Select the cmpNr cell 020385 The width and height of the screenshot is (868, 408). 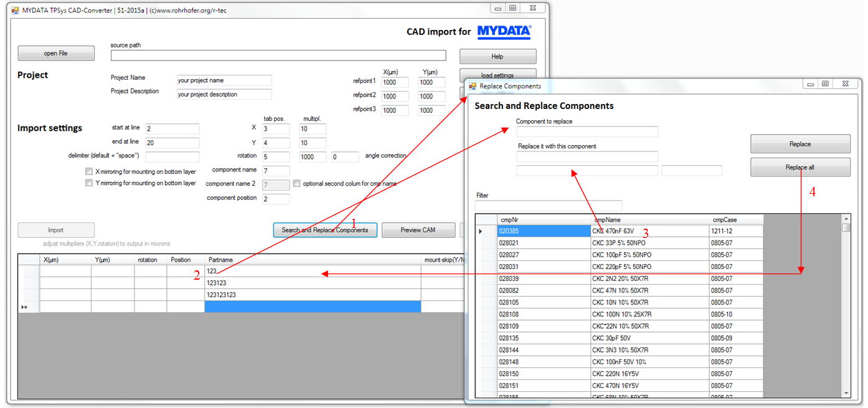(x=544, y=231)
